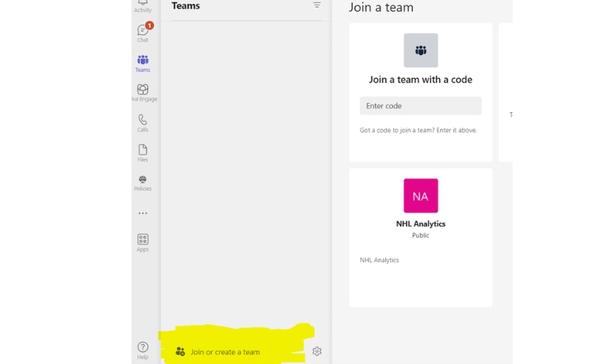Select the Teams icon in sidebar
Screen dimensions: 595x364
point(143,63)
